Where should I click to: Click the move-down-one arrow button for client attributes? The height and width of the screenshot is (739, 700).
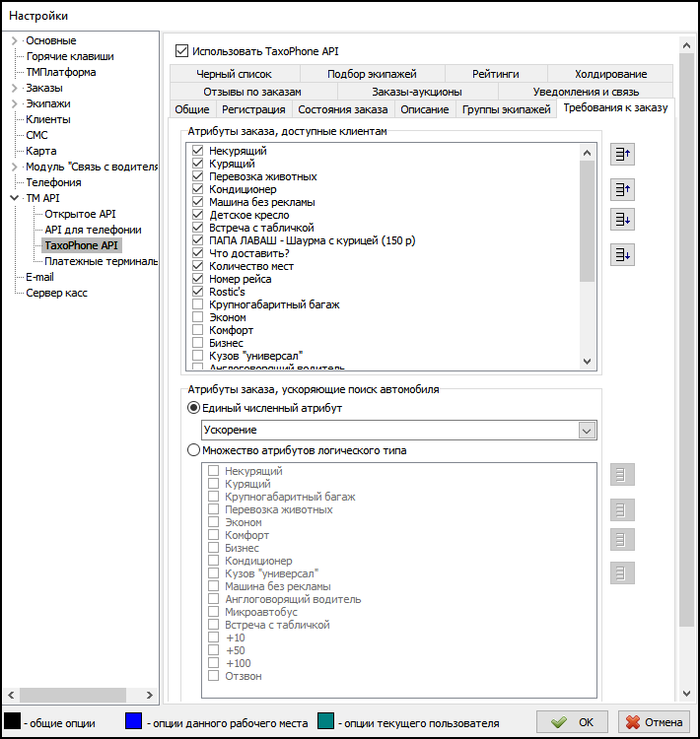[622, 220]
